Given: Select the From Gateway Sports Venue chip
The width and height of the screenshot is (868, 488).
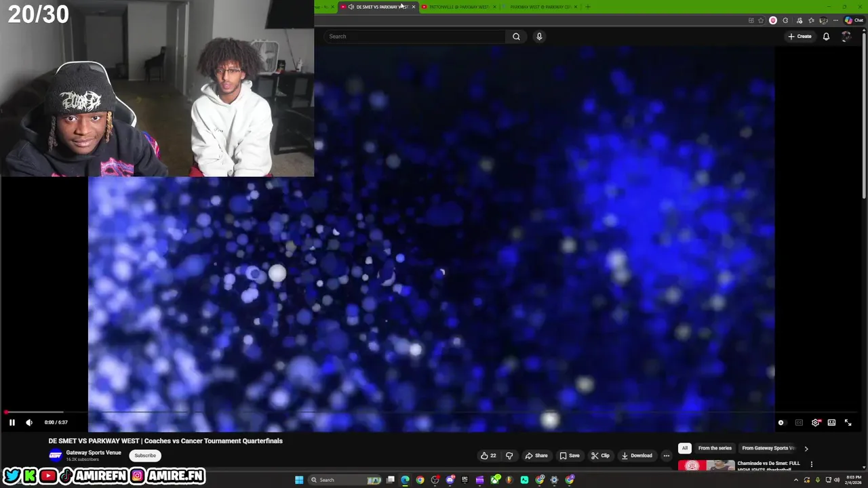Looking at the screenshot, I should 768,448.
